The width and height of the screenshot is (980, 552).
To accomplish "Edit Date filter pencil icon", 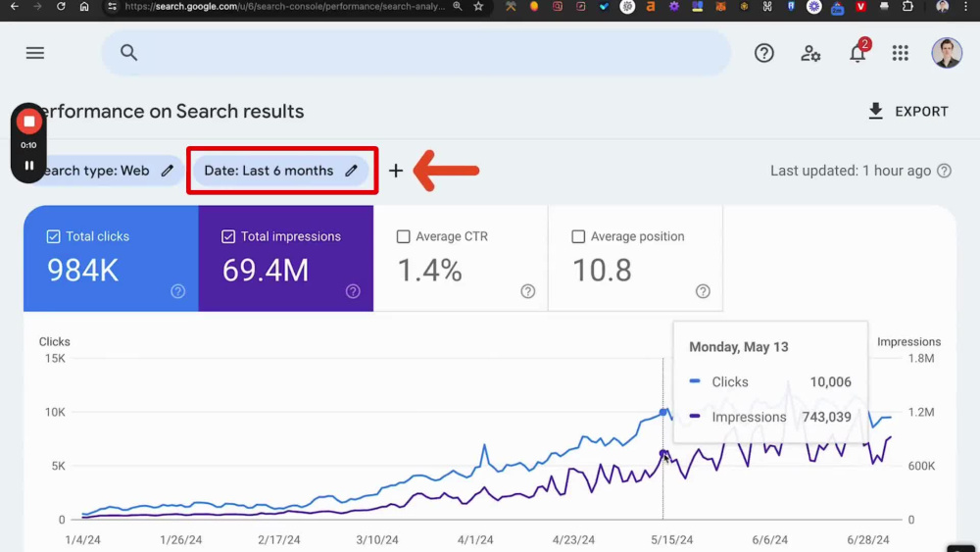I will tap(351, 171).
